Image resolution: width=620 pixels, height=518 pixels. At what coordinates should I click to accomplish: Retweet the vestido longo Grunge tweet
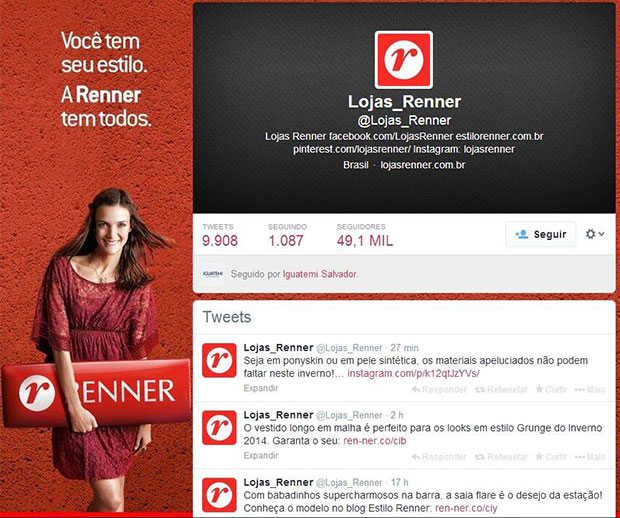coord(501,457)
